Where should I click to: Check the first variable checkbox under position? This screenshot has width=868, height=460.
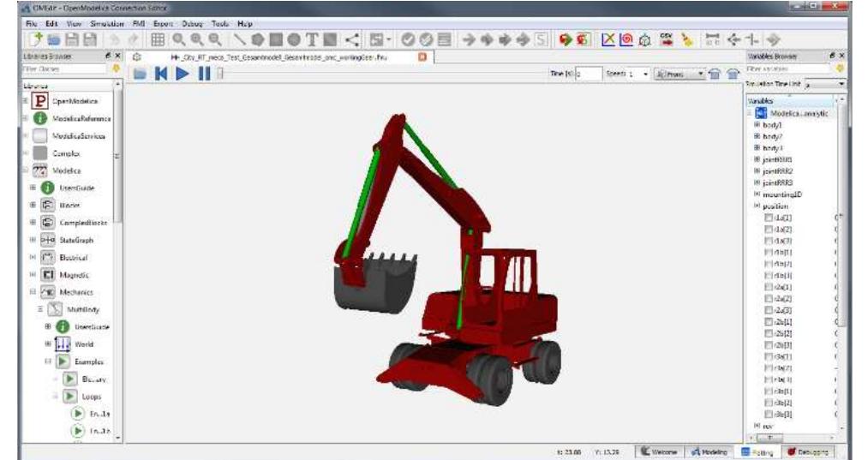click(x=769, y=218)
